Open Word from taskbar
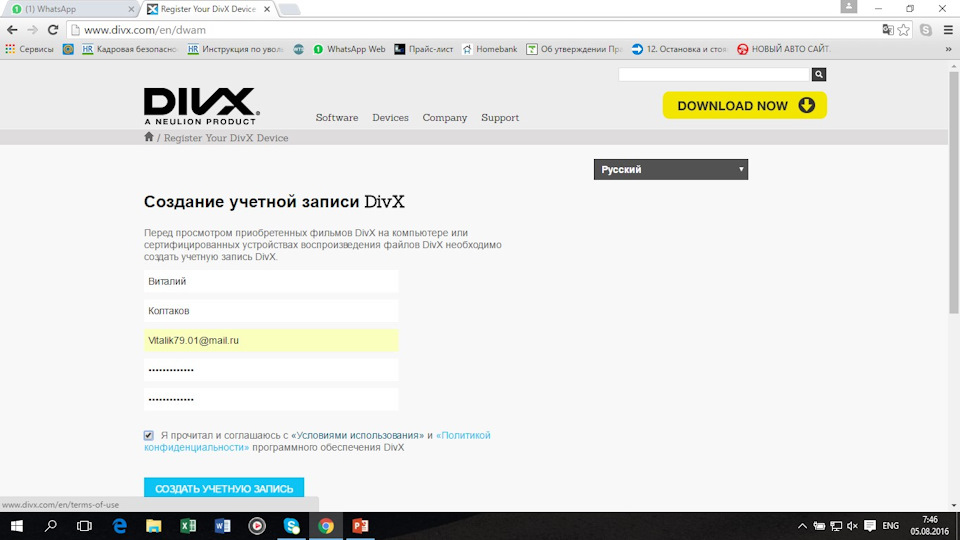Image resolution: width=960 pixels, height=540 pixels. click(x=222, y=526)
